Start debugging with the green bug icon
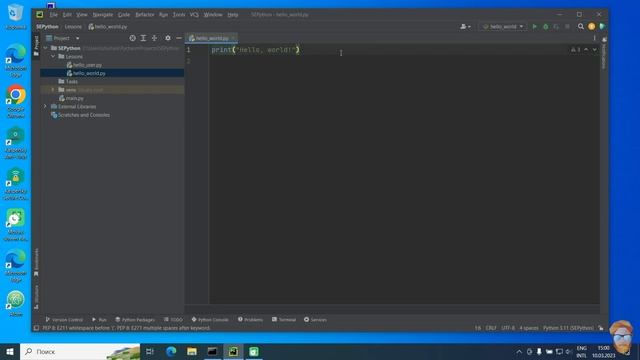 click(x=546, y=27)
